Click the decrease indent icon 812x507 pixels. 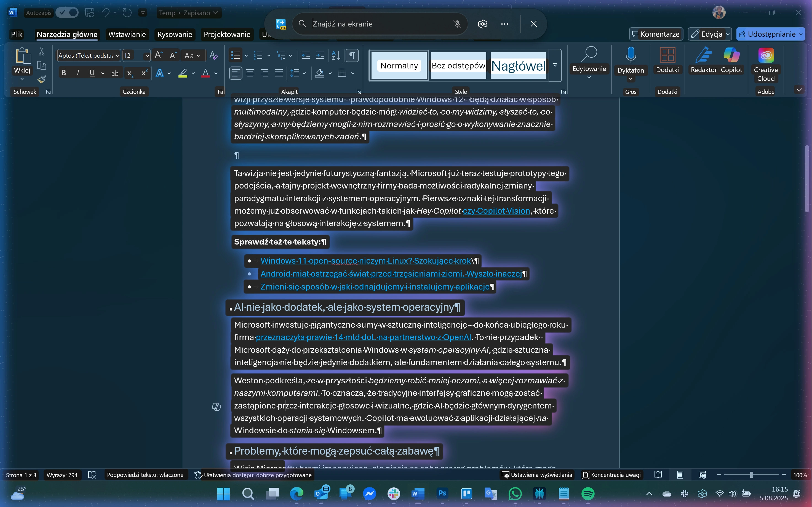[306, 55]
